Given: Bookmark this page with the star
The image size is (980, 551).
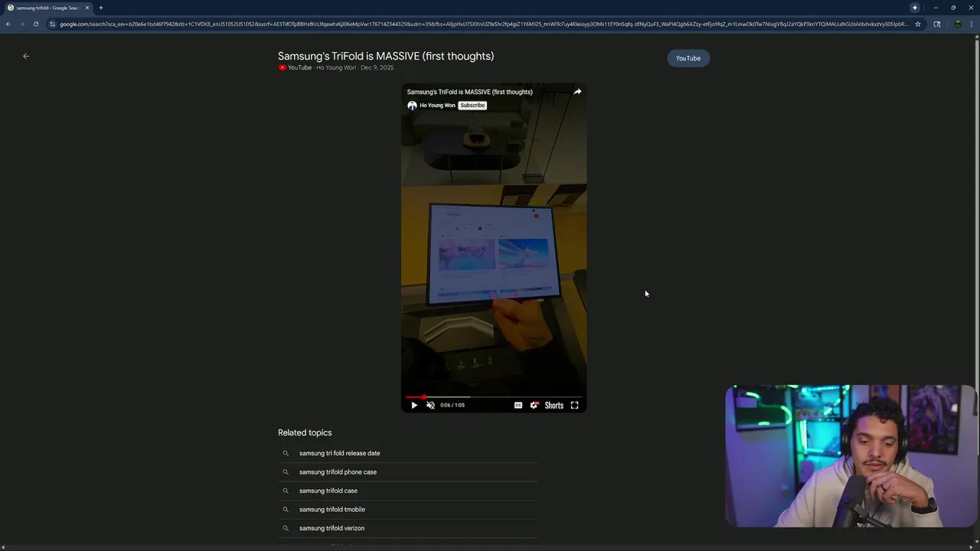Looking at the screenshot, I should pyautogui.click(x=918, y=24).
